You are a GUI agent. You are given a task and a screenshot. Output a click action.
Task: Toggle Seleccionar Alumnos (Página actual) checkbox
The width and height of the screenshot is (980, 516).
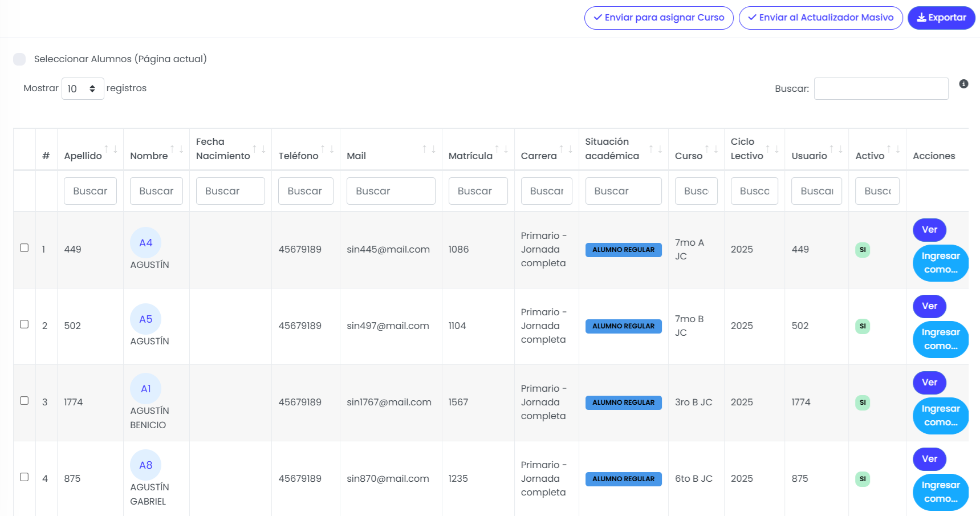(x=19, y=59)
